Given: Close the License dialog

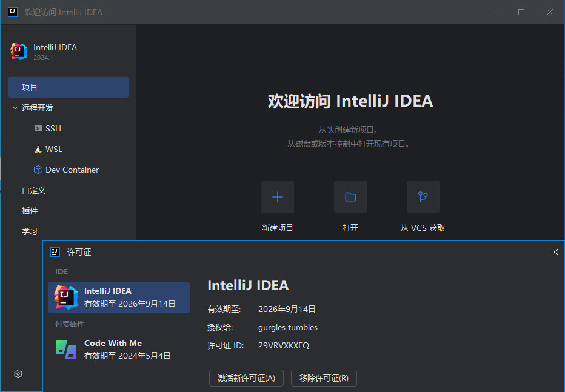Looking at the screenshot, I should 555,252.
